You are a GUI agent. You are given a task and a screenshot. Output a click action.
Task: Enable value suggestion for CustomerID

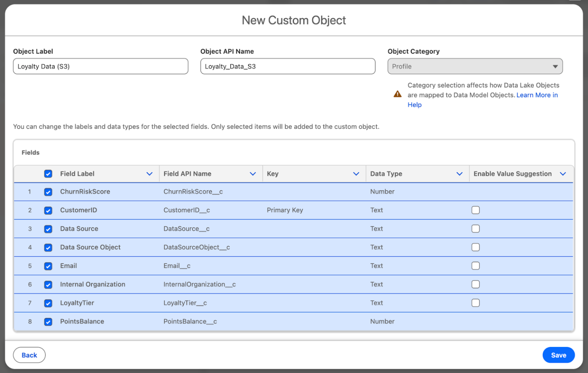475,210
